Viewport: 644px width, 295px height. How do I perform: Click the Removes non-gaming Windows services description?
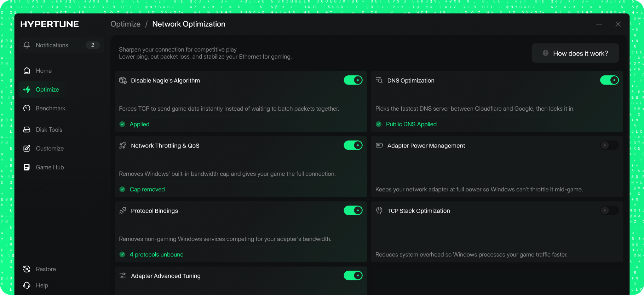pyautogui.click(x=225, y=239)
